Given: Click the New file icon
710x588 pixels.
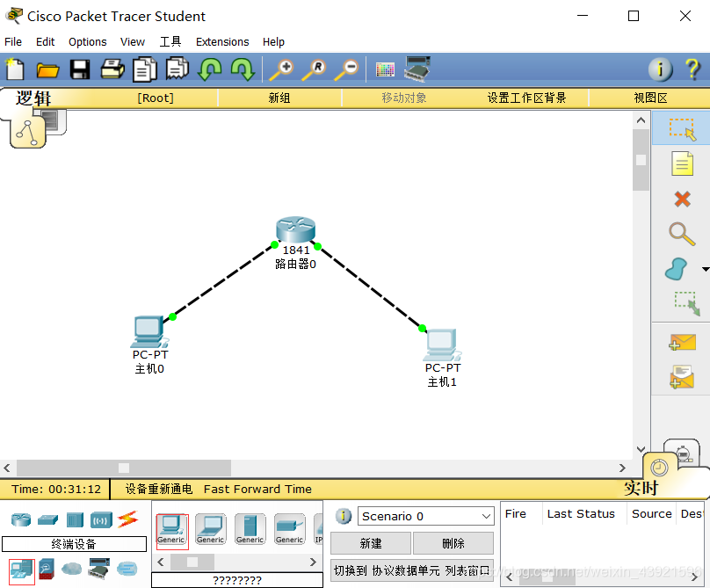Looking at the screenshot, I should (14, 69).
